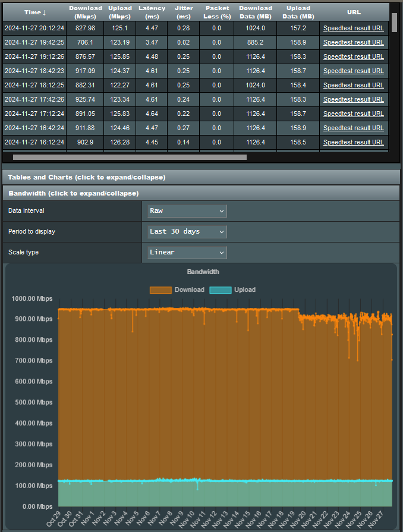This screenshot has width=403, height=532.
Task: Collapse the Bandwidth section
Action: pyautogui.click(x=73, y=193)
